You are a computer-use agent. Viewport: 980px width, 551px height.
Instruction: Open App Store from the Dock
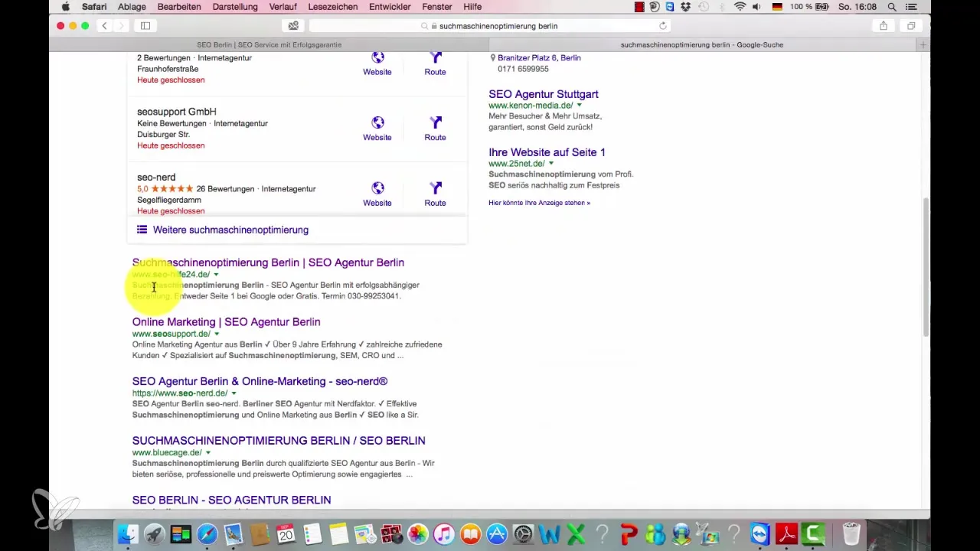(x=497, y=533)
